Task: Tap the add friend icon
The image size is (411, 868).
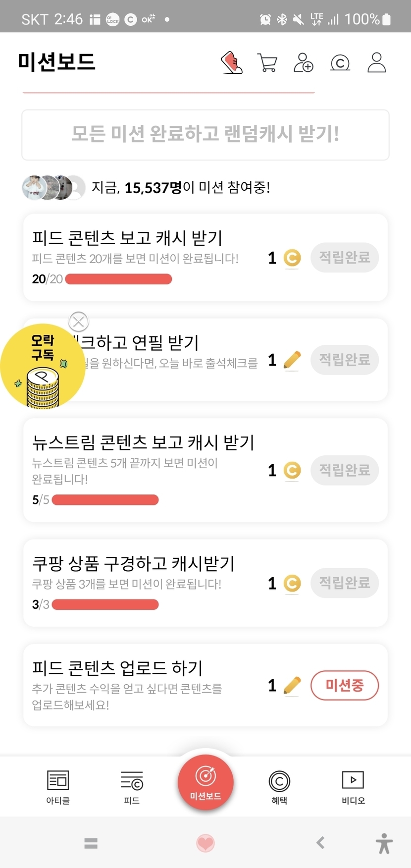Action: point(303,63)
